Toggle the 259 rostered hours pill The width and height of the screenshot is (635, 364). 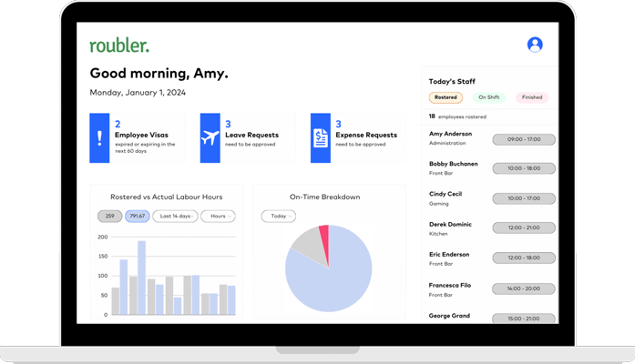click(x=109, y=216)
